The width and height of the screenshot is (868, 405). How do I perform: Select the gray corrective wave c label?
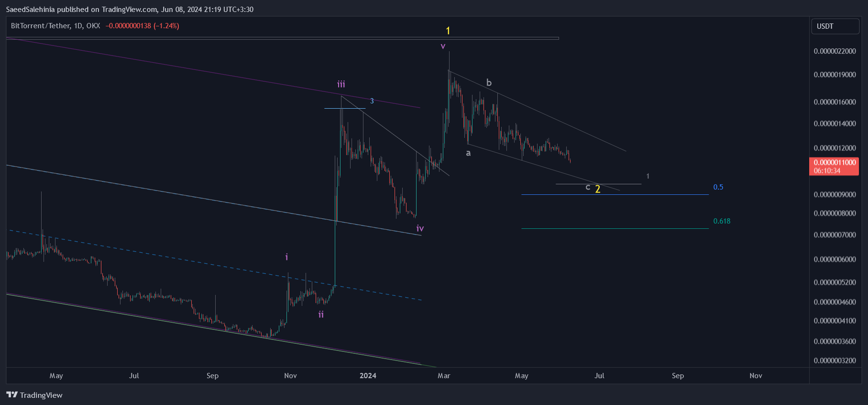click(x=588, y=187)
